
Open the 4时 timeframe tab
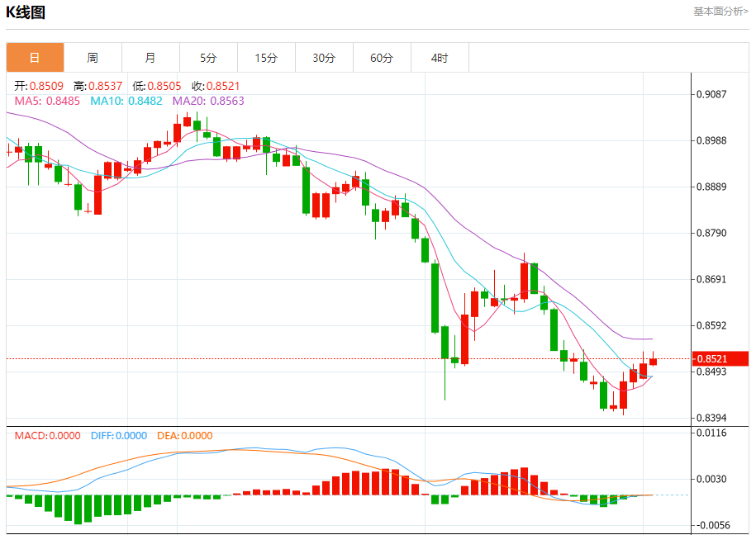click(x=440, y=58)
